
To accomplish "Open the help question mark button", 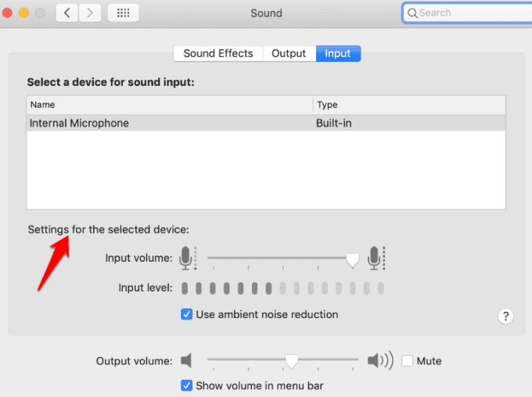I will 505,316.
